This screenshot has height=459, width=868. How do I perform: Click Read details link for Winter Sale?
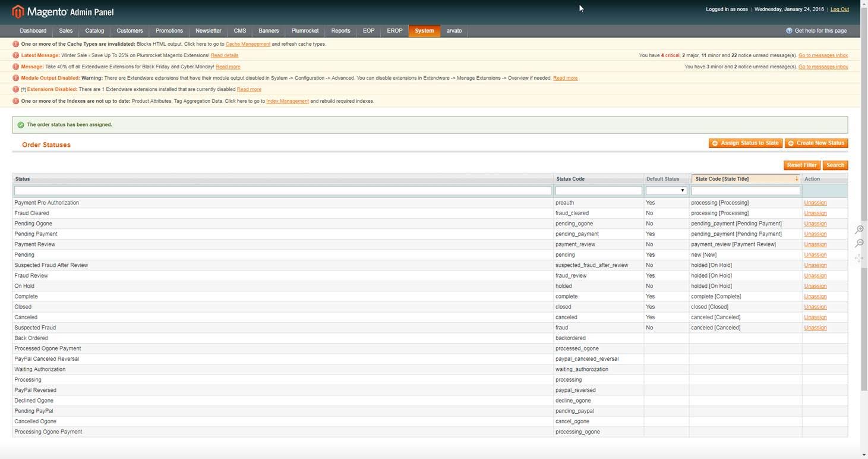point(225,55)
